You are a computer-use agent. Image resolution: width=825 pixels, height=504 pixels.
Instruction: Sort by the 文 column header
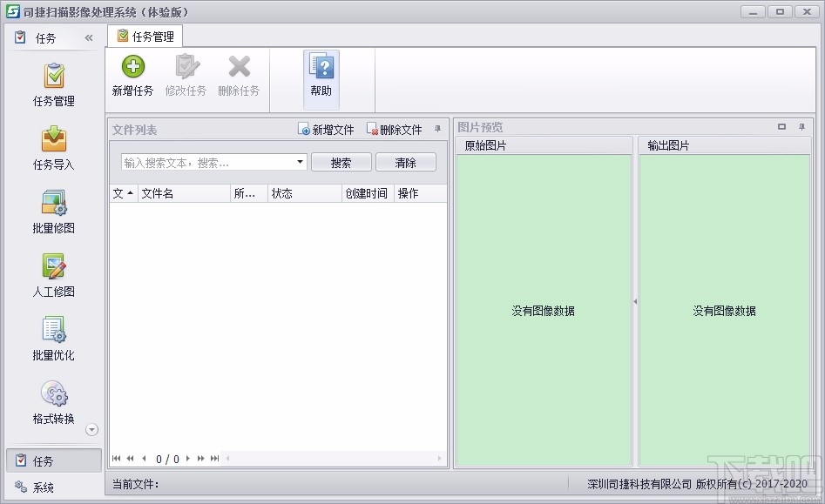click(124, 193)
